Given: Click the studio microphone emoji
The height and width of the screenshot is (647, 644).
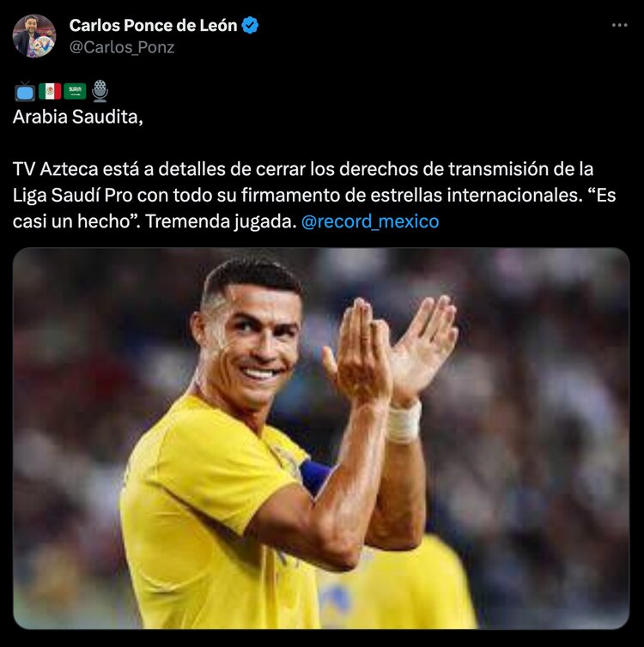Looking at the screenshot, I should click(100, 91).
